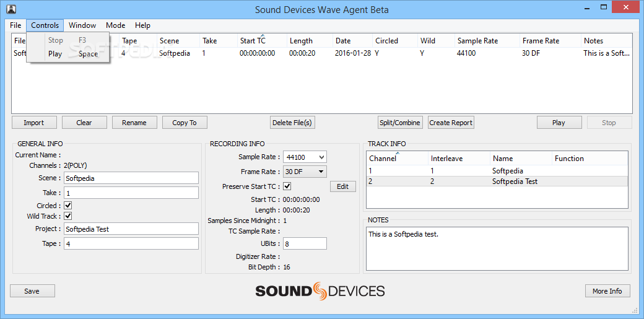
Task: Open the File menu
Action: point(15,25)
